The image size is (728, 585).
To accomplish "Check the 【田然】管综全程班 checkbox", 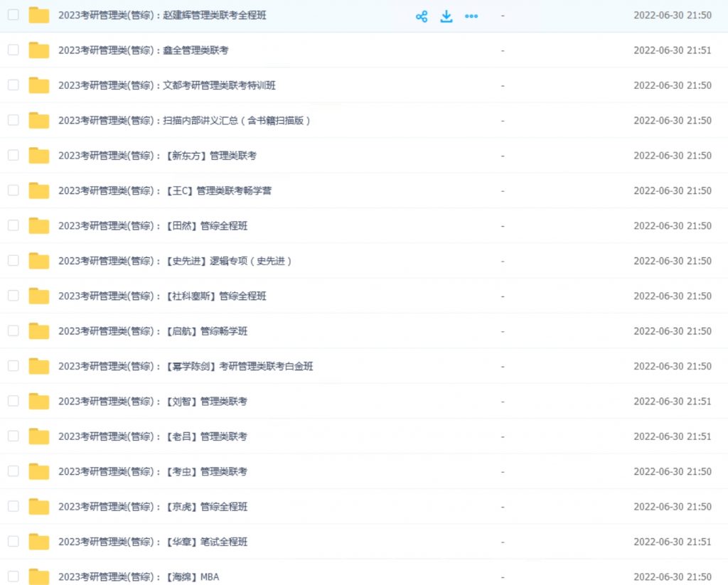I will [14, 225].
